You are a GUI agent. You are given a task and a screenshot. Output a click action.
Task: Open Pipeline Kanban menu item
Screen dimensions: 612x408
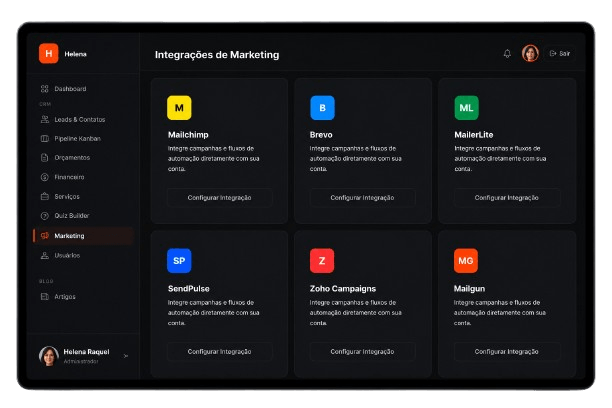(84, 139)
